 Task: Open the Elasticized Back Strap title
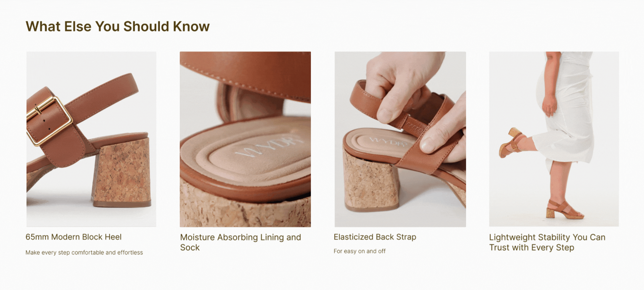(x=375, y=237)
